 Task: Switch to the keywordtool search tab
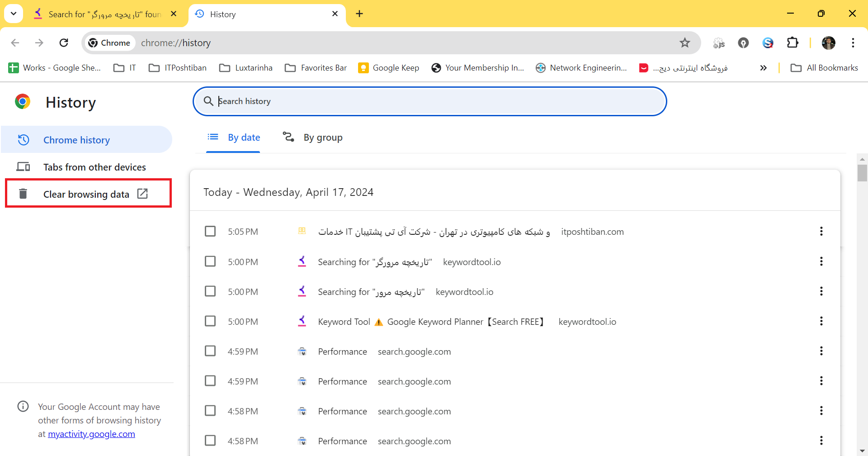pos(105,14)
